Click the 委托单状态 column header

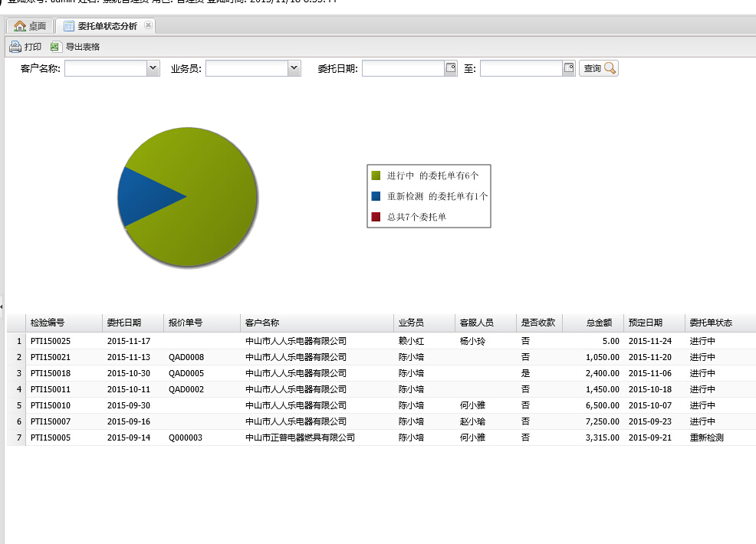coord(711,323)
